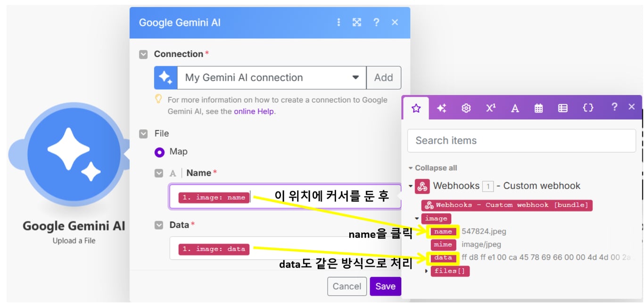Open the text functions A tab
644x304 pixels.
click(515, 108)
